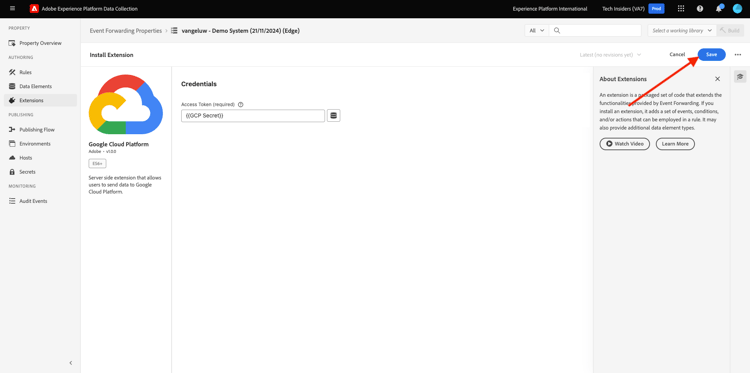This screenshot has width=750, height=373.
Task: Cancel the extension install
Action: [677, 55]
